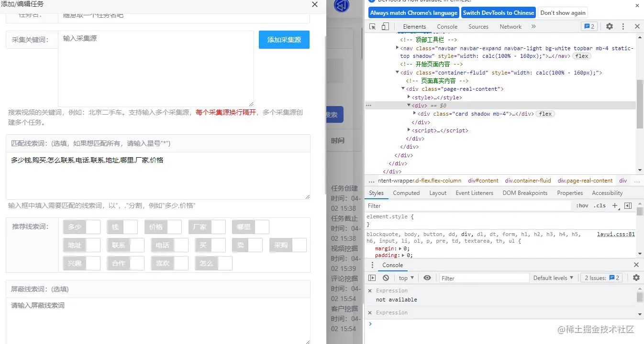Open the top JavaScript context dropdown
Viewport: 644px width, 344px height.
407,278
